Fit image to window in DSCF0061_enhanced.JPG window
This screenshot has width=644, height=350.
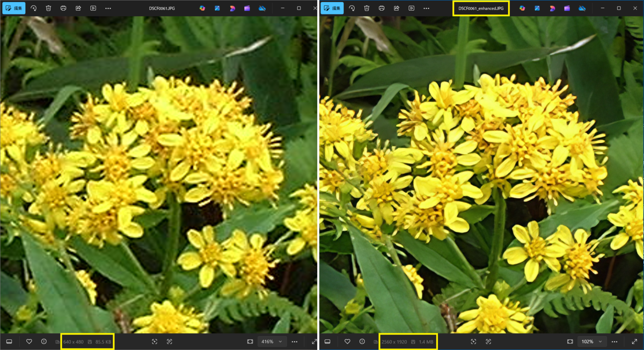(x=570, y=341)
